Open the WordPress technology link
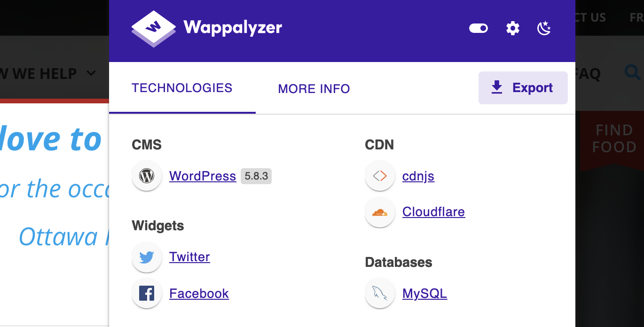This screenshot has height=327, width=644. coord(203,176)
